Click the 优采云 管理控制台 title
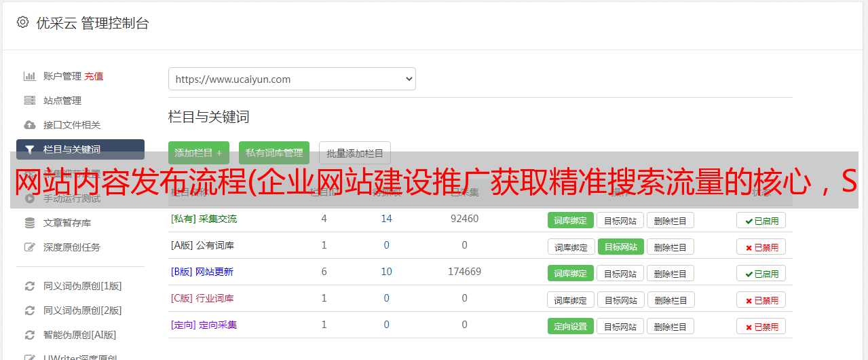Viewport: 868px width, 360px height. click(92, 23)
